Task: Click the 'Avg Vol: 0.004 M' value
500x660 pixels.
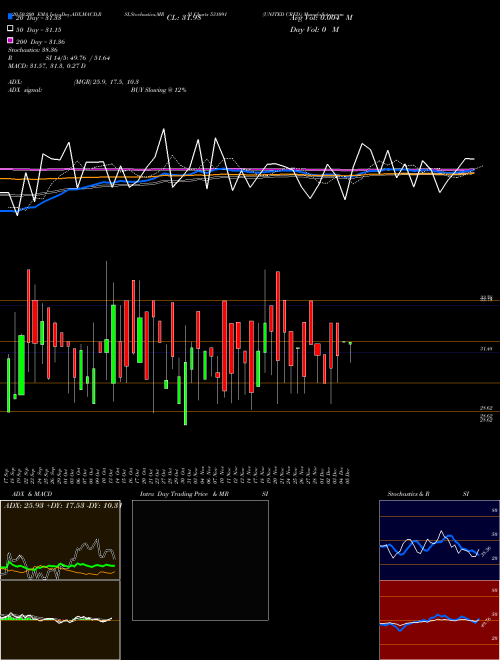Action: [x=321, y=18]
